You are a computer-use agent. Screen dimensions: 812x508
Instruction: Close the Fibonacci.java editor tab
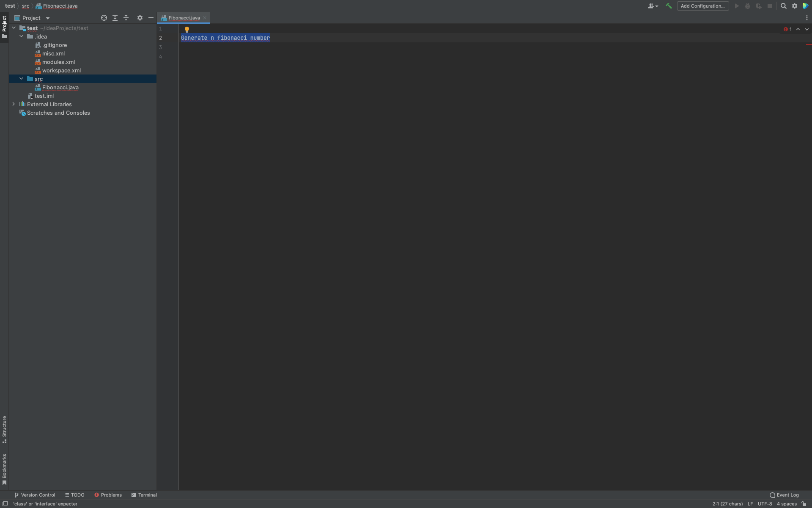pos(205,18)
